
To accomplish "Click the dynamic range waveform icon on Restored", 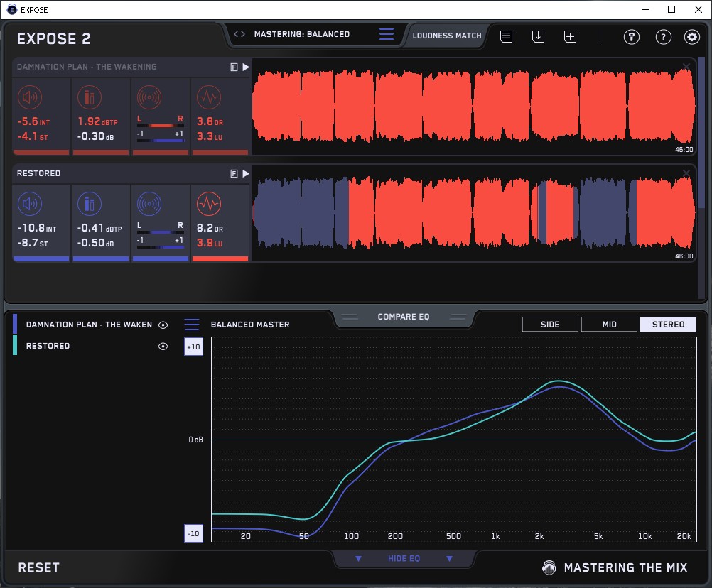I will (x=208, y=205).
